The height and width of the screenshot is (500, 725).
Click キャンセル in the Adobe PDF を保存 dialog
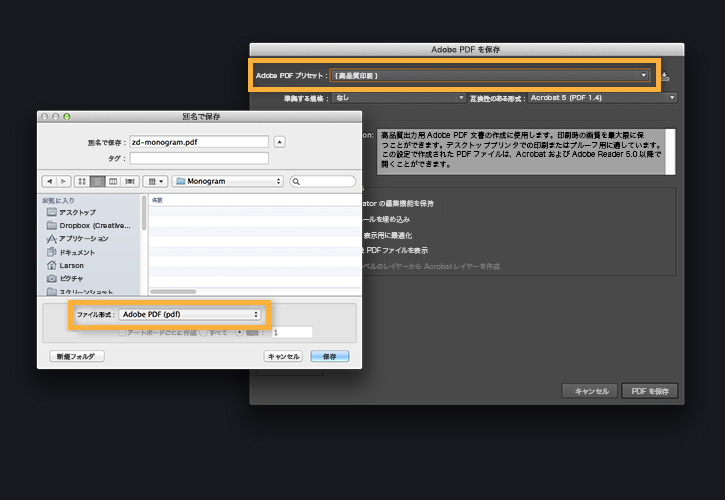[591, 391]
